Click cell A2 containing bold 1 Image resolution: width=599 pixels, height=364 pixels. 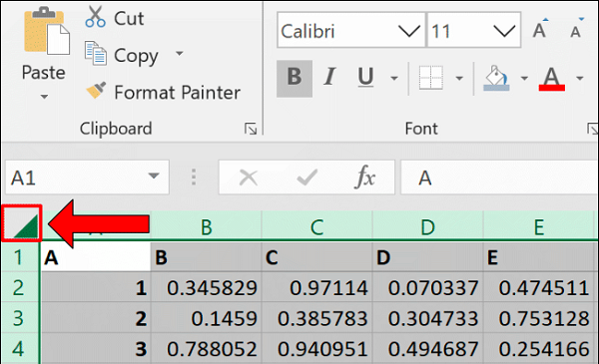96,287
